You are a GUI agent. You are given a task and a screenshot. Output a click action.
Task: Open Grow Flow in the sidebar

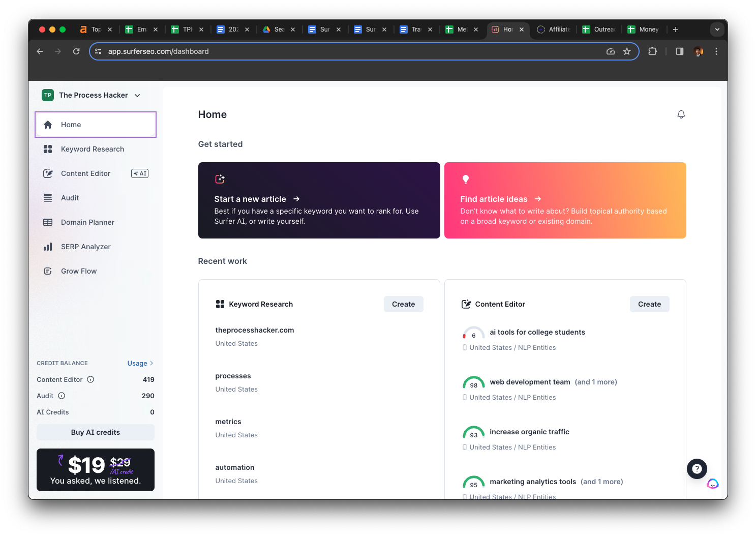(x=96, y=271)
